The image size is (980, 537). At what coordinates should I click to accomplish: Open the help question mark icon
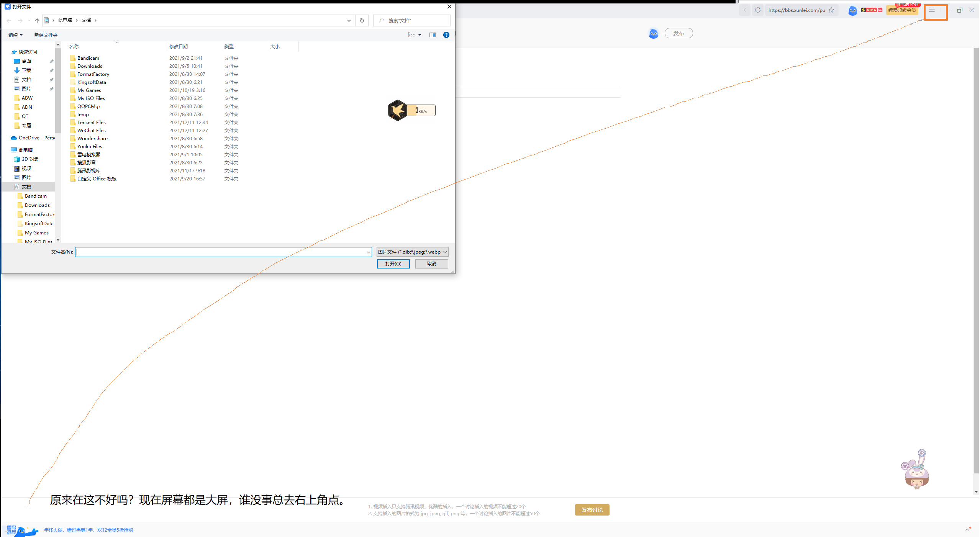coord(446,35)
